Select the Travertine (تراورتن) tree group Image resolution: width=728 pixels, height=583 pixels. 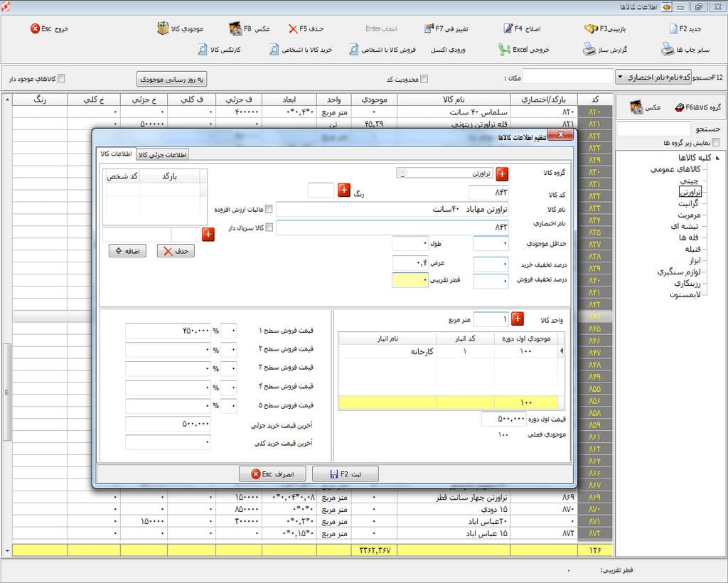click(x=690, y=192)
